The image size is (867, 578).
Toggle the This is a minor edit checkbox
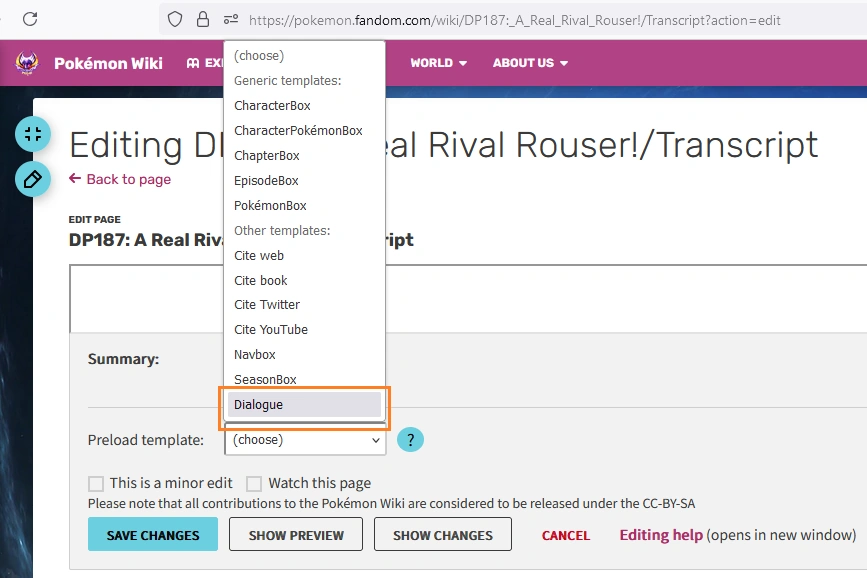(96, 484)
